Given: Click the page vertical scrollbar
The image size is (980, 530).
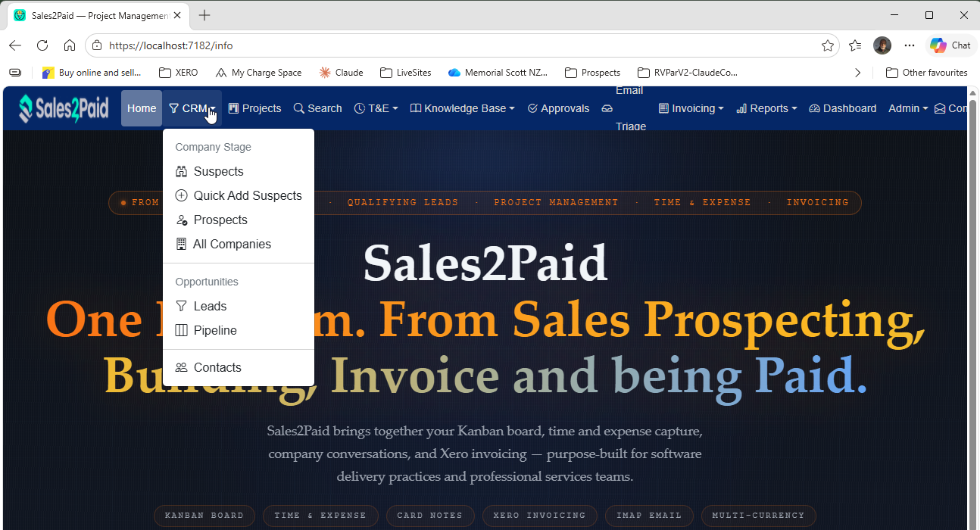Looking at the screenshot, I should click(974, 309).
